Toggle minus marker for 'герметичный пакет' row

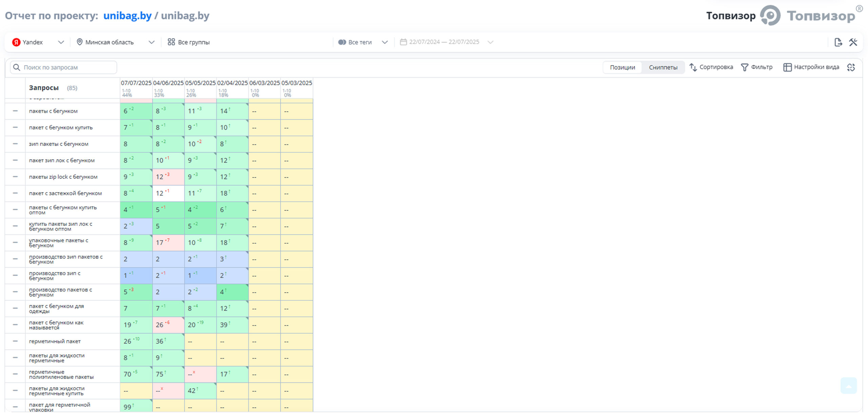point(15,341)
